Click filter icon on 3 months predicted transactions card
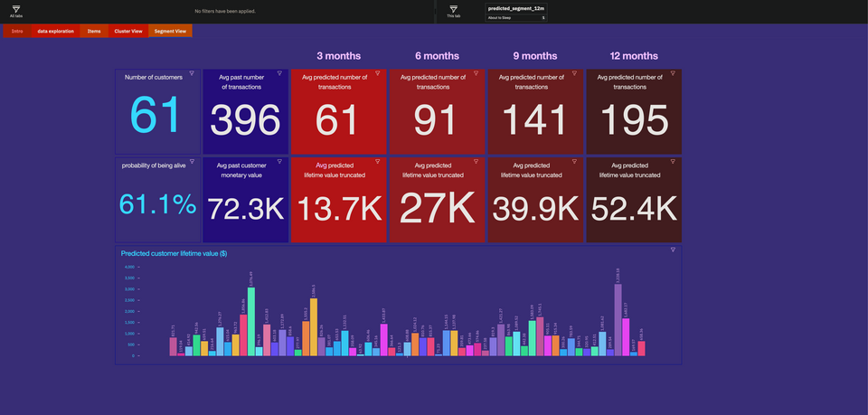 coord(378,73)
